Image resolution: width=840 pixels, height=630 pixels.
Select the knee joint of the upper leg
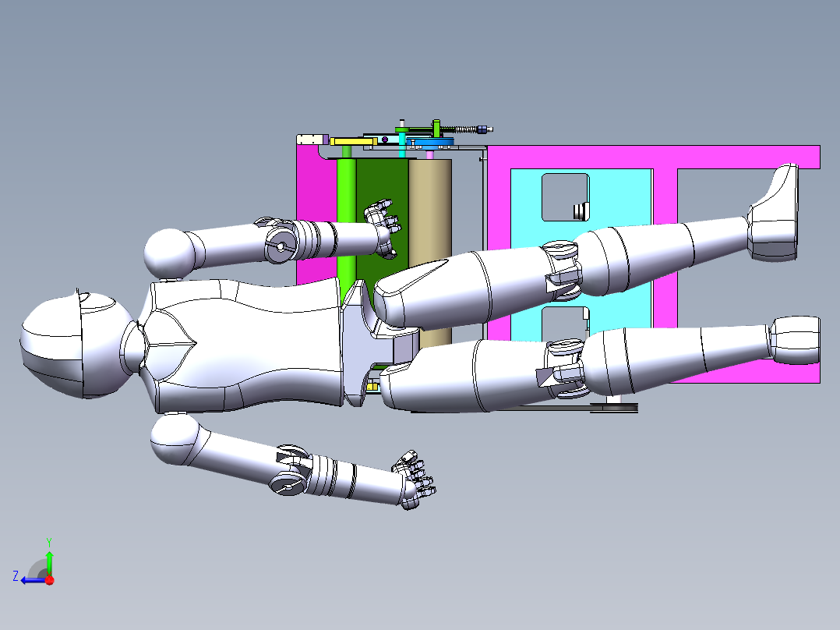click(x=562, y=271)
